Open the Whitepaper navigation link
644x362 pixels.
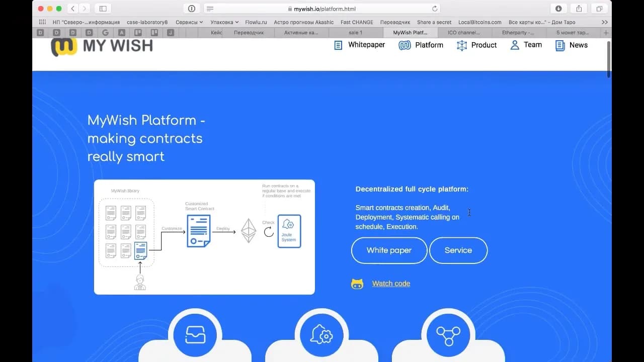pos(366,45)
